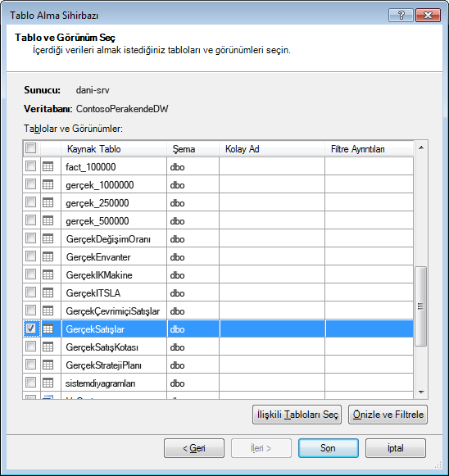Image resolution: width=449 pixels, height=476 pixels.
Task: Check the sistemdiyagramları checkbox
Action: [30, 383]
